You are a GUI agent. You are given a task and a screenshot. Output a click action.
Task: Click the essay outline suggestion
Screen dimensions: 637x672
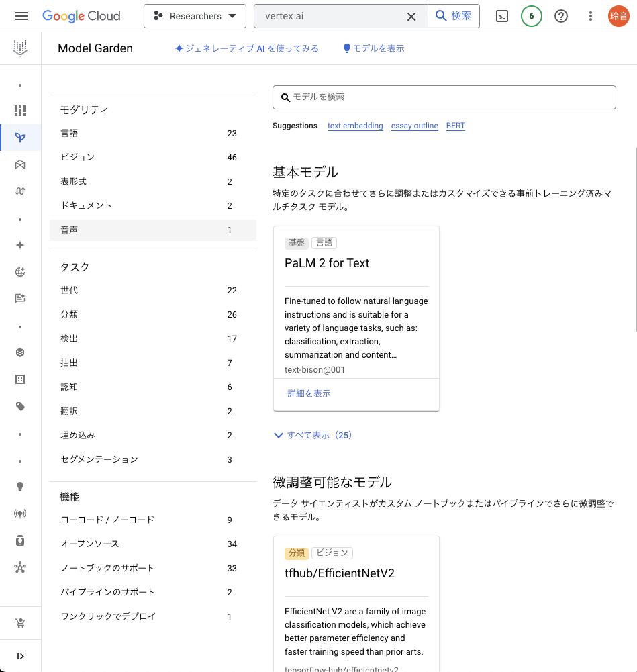(x=414, y=126)
